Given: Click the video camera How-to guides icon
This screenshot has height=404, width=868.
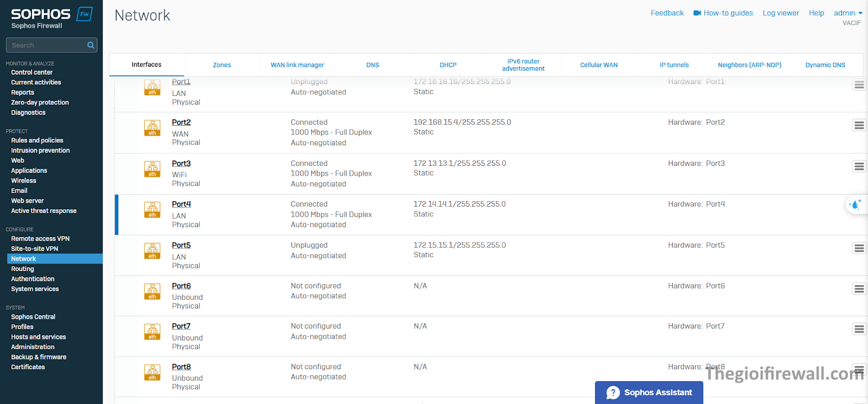Looking at the screenshot, I should click(697, 13).
